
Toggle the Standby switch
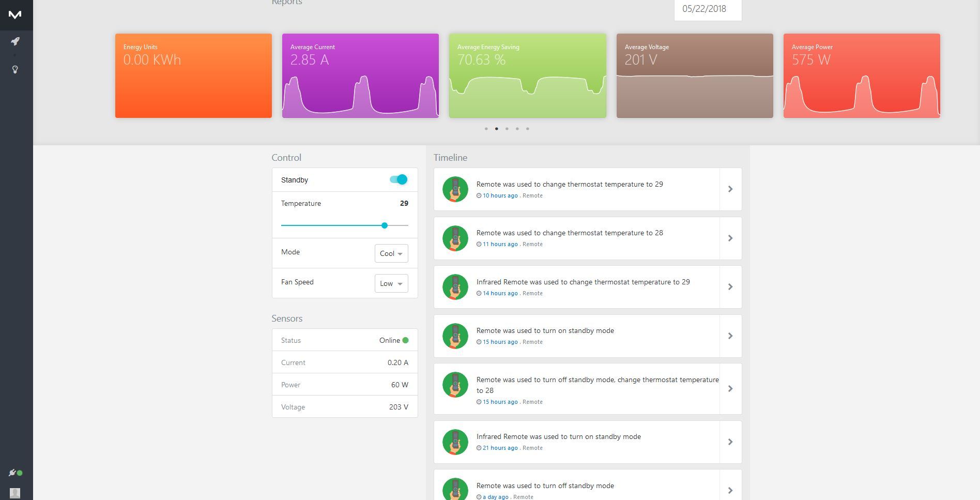pyautogui.click(x=399, y=179)
